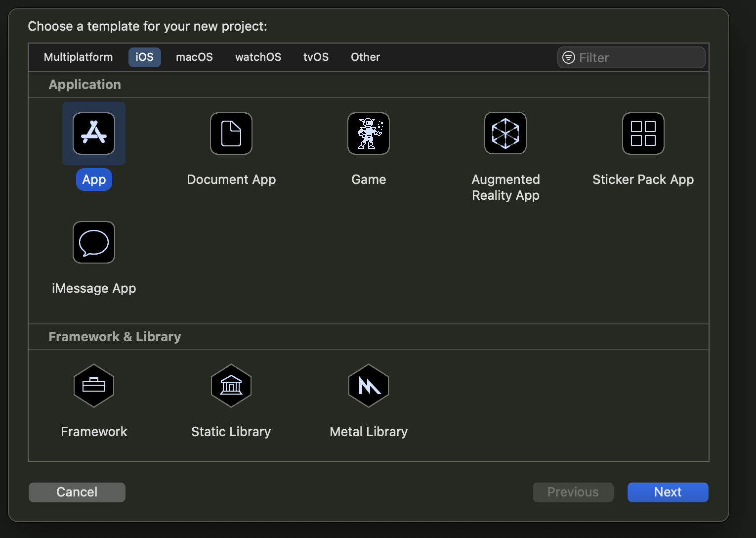Select the iOS platform tab
756x538 pixels.
(145, 57)
